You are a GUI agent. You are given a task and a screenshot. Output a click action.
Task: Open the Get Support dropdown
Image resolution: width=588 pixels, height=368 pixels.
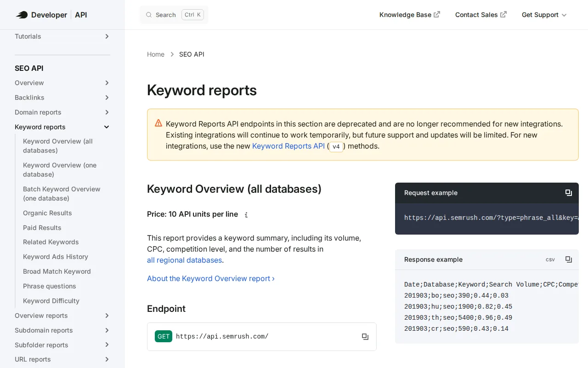[x=544, y=15]
